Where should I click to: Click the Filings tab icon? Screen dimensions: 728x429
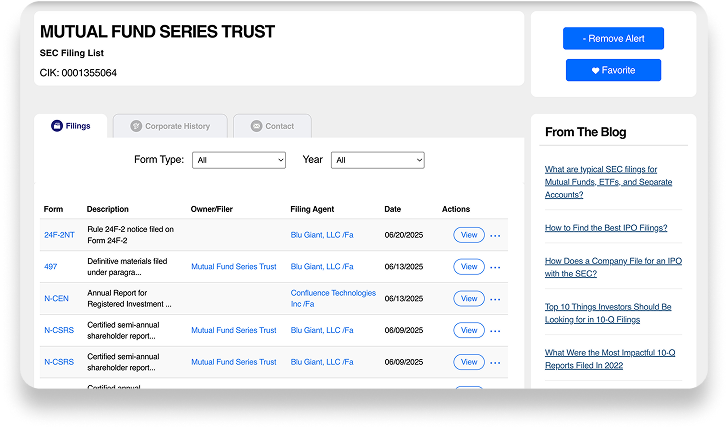57,126
